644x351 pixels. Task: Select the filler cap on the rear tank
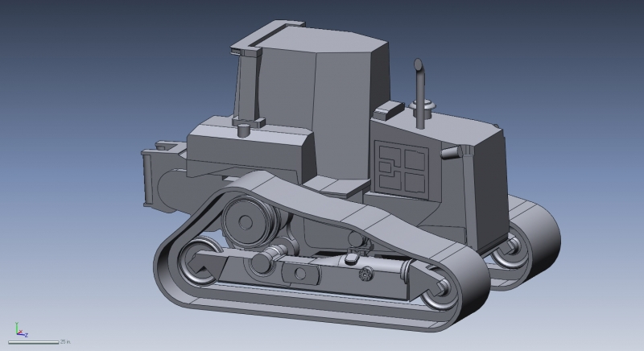[x=242, y=128]
